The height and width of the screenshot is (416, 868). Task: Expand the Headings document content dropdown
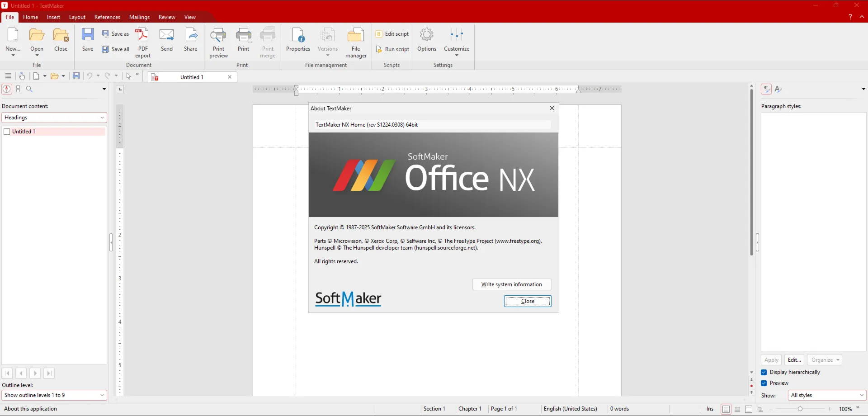pos(54,118)
